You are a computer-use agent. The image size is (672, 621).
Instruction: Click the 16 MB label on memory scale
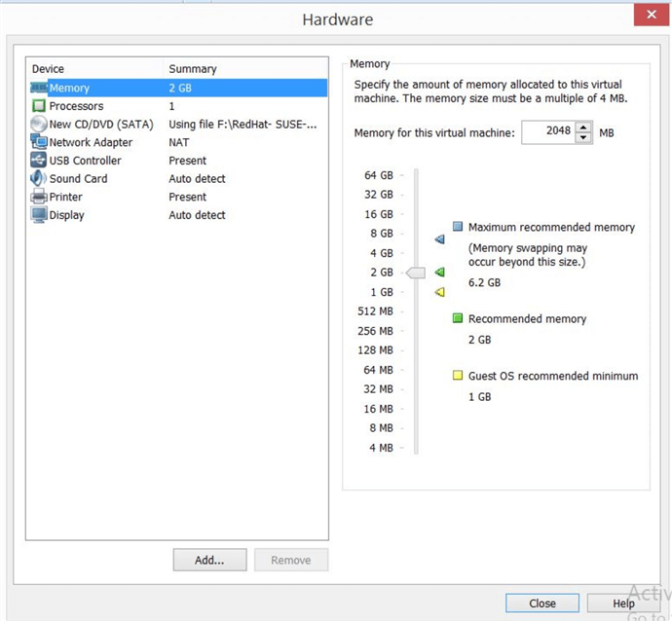[378, 409]
